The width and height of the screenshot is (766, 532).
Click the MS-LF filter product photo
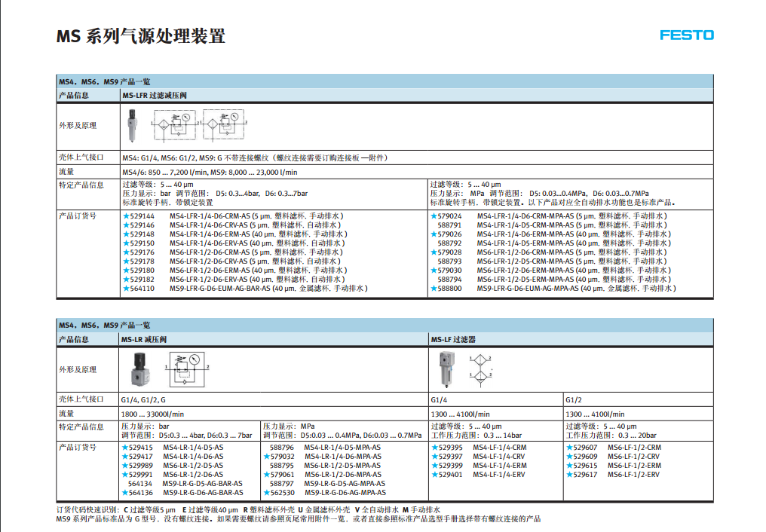(446, 369)
